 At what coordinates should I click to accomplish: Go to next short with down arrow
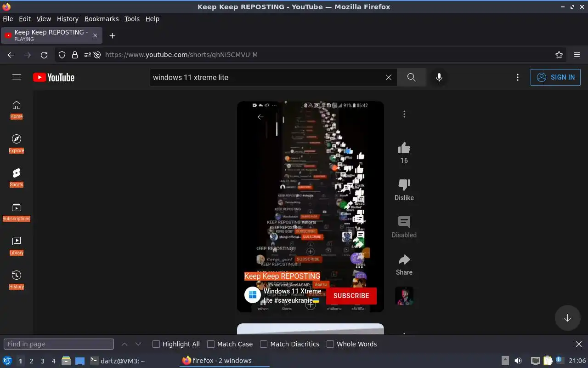click(568, 318)
